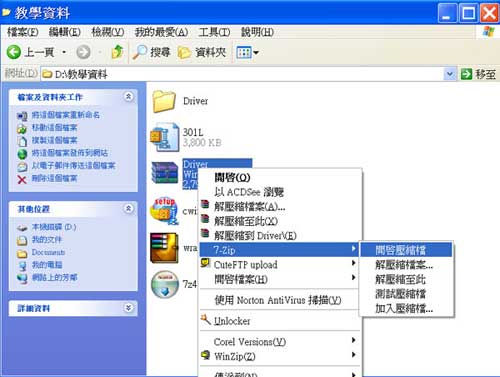Viewport: 500px width, 377px height.
Task: Click the Unlocker wand icon
Action: (205, 319)
